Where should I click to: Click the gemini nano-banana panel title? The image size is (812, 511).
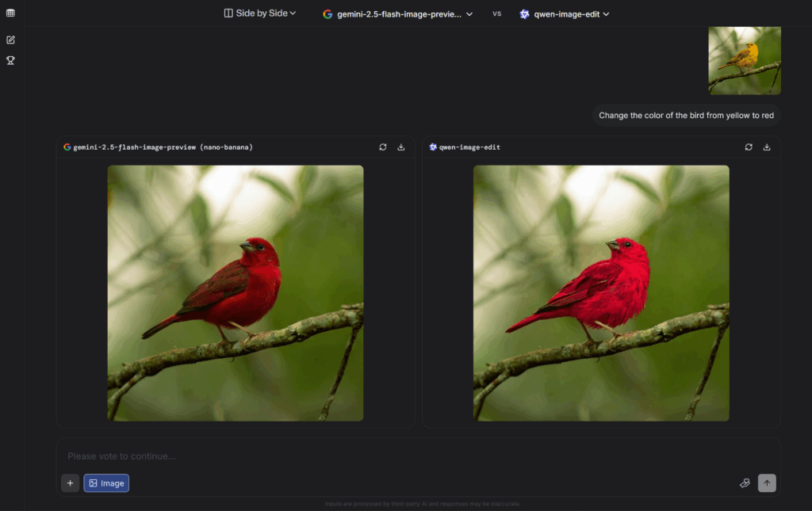[x=163, y=147]
